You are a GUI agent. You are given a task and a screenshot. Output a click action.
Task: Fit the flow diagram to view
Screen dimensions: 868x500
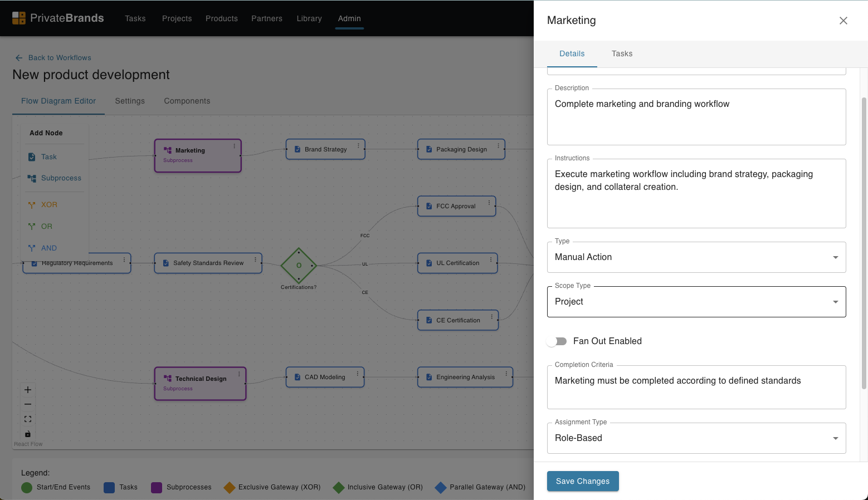pyautogui.click(x=27, y=419)
